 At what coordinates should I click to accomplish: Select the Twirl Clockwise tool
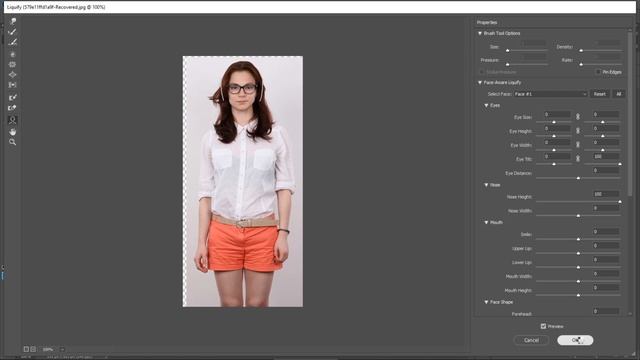coord(13,54)
